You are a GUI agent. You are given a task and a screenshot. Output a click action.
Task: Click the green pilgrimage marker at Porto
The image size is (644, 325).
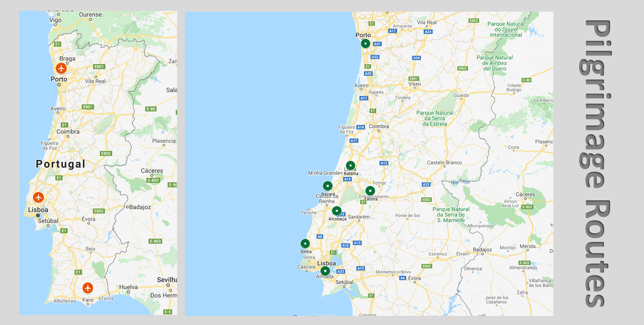[x=365, y=43]
